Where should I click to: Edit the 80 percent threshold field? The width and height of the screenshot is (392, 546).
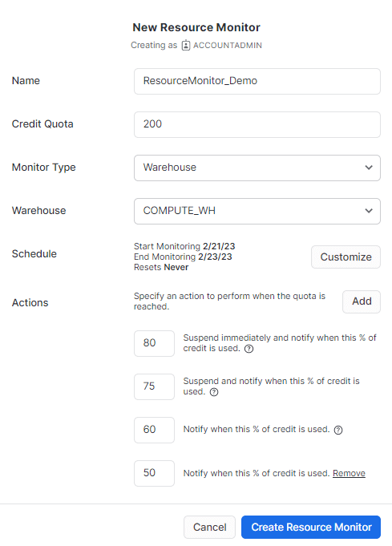click(x=154, y=343)
